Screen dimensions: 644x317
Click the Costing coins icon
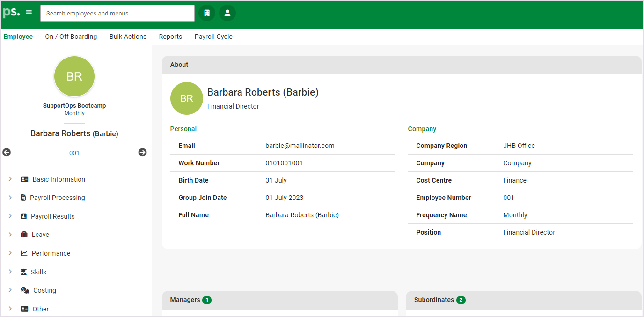[25, 290]
